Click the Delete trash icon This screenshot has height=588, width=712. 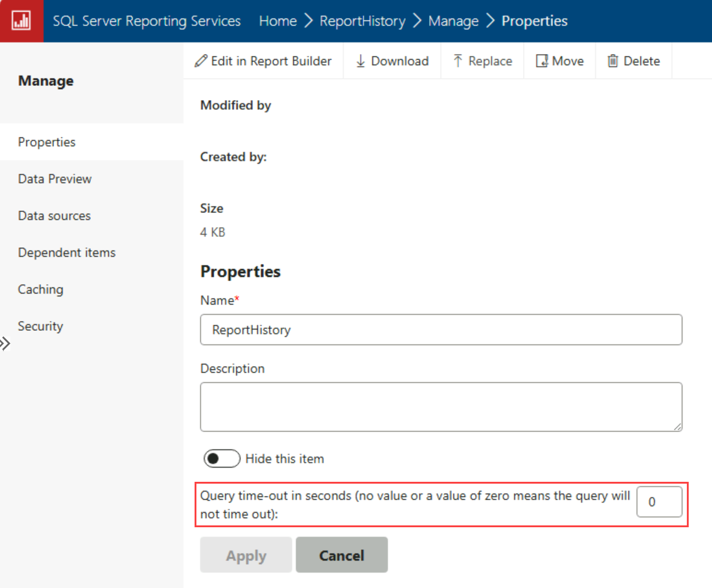point(613,61)
